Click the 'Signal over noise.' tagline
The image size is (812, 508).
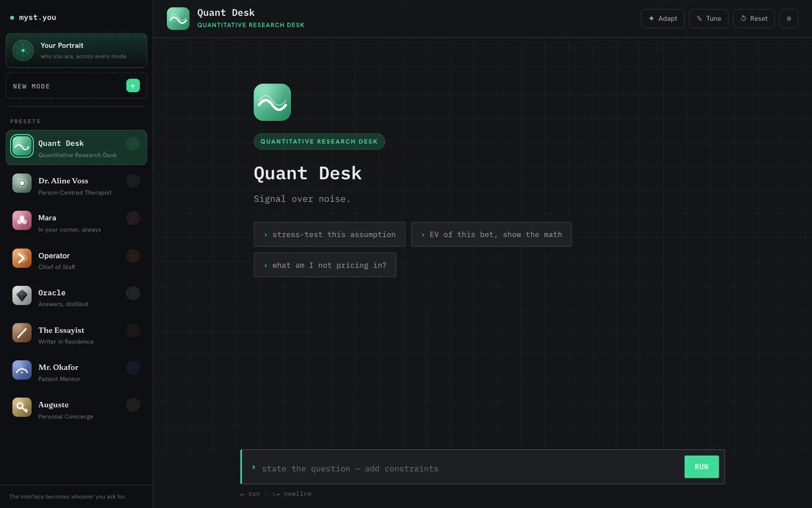coord(302,199)
